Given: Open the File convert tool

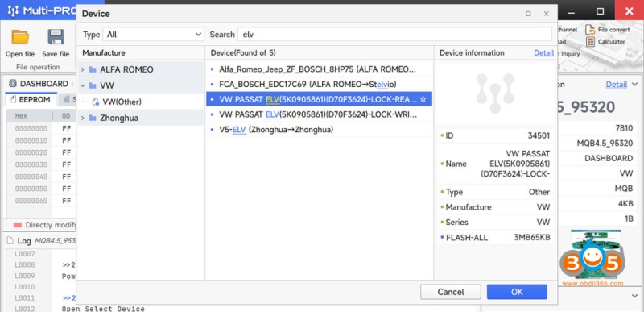Looking at the screenshot, I should click(609, 30).
